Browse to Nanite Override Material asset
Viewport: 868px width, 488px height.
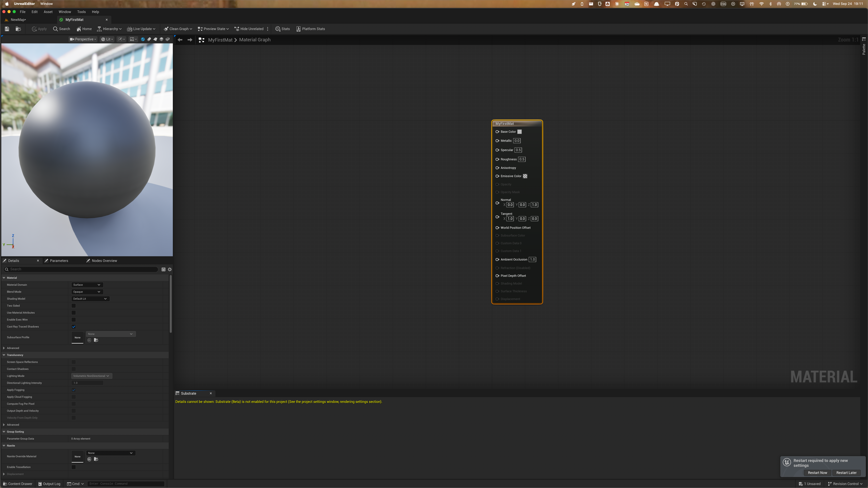[96, 459]
